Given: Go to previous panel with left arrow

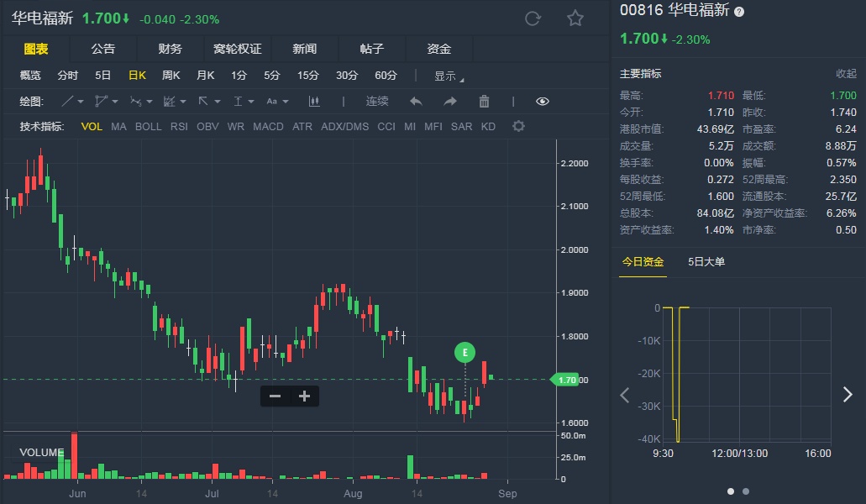Looking at the screenshot, I should coord(625,396).
